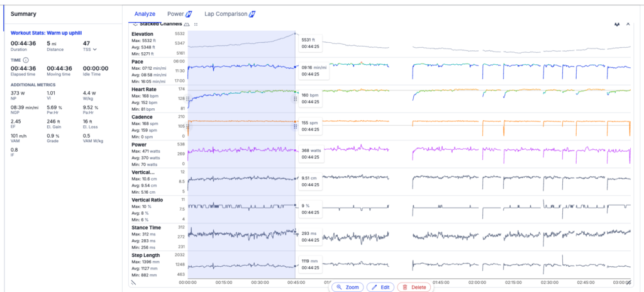This screenshot has height=292, width=644.
Task: Click the 5531 ft elevation tooltip
Action: [311, 43]
